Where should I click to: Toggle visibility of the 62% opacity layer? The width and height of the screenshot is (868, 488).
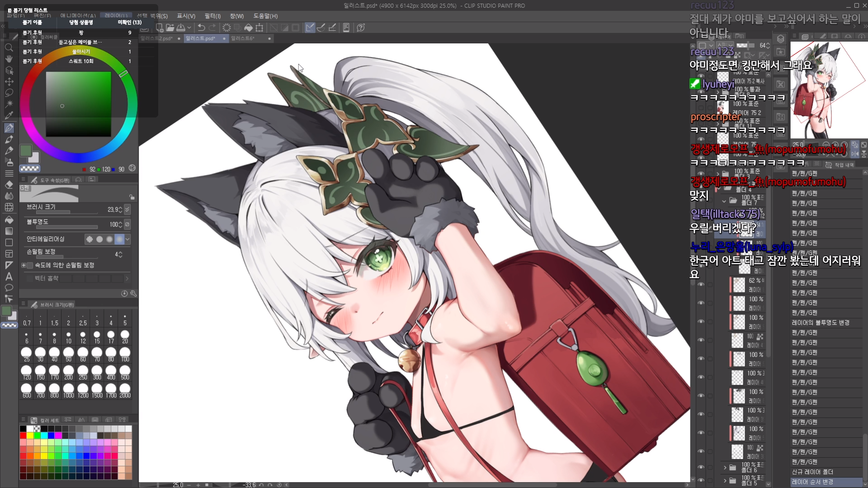701,285
